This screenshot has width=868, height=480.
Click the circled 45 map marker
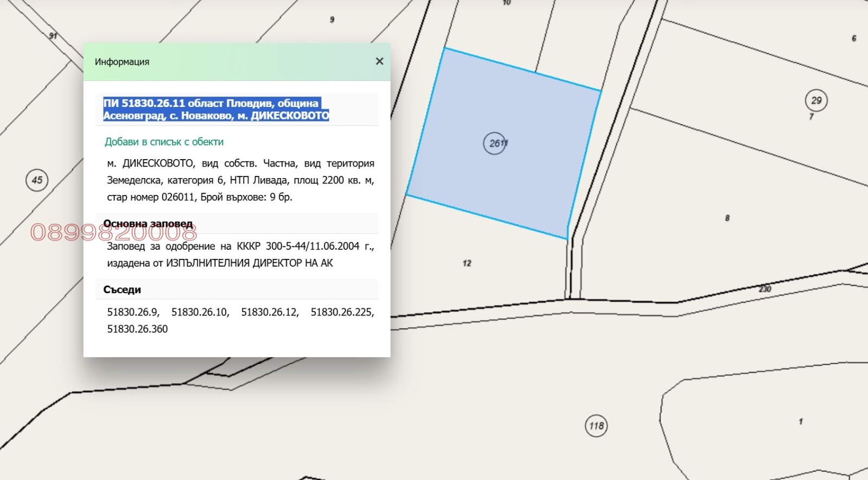(37, 180)
